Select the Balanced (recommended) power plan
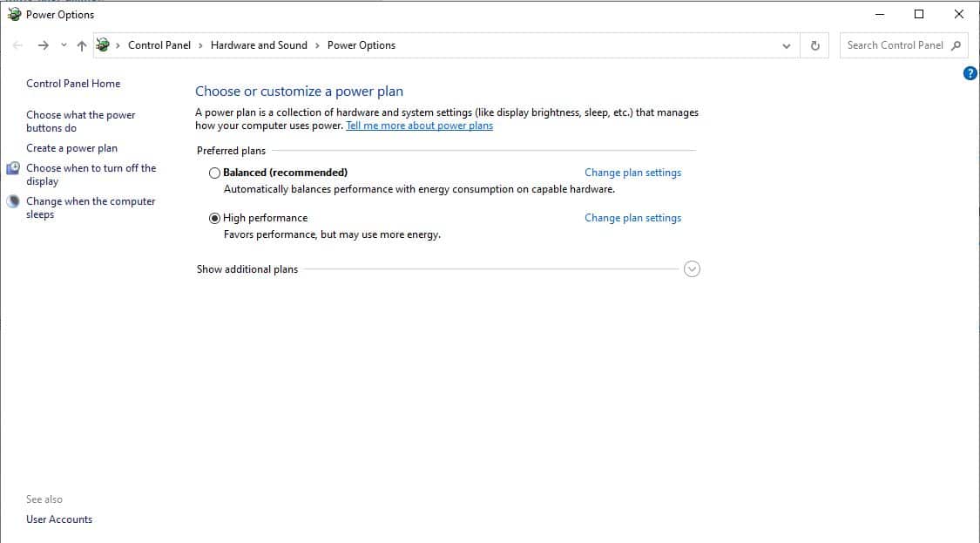980x543 pixels. click(215, 173)
